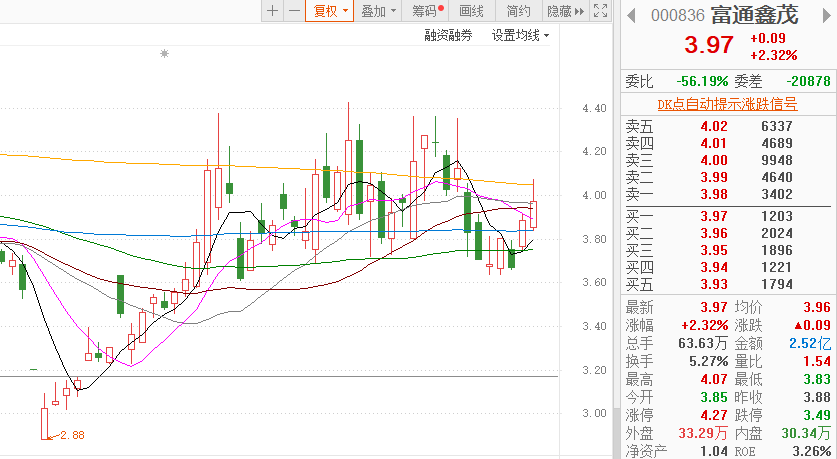Image resolution: width=837 pixels, height=459 pixels.
Task: Select 卖五 price 4.02
Action: click(x=714, y=126)
